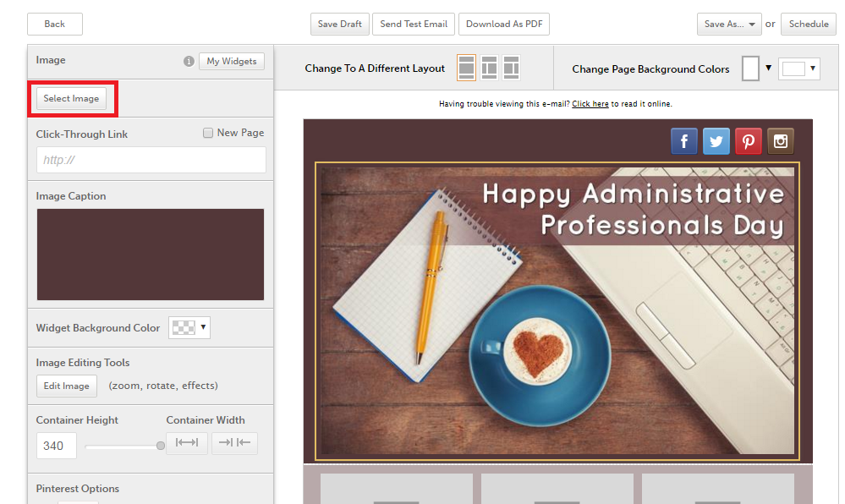Expand container to full width
845x504 pixels.
(187, 443)
